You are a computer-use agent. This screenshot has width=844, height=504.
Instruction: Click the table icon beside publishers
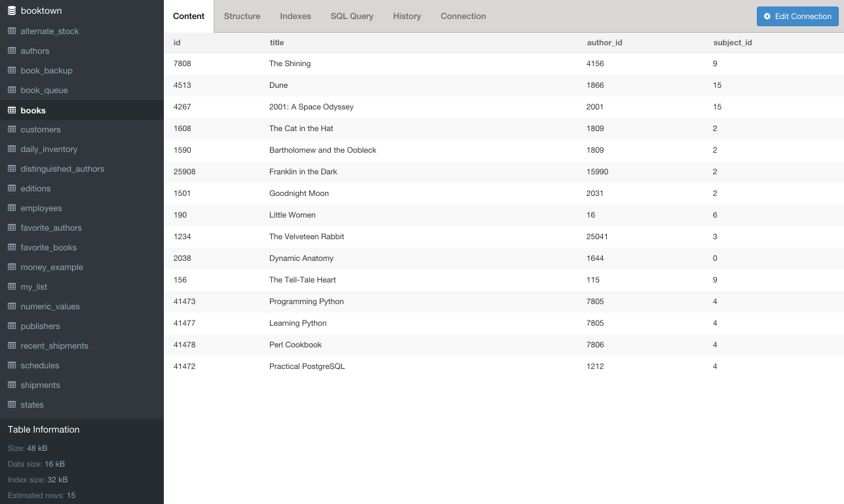click(12, 326)
